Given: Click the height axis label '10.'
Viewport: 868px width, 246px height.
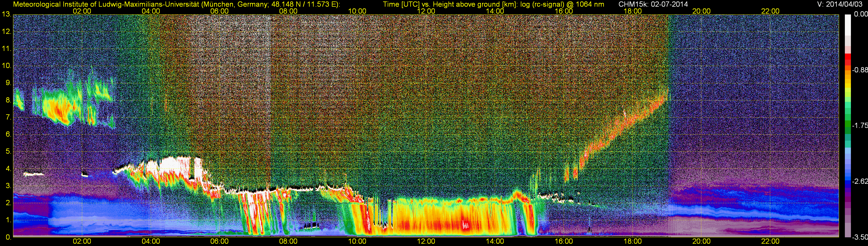Looking at the screenshot, I should (7, 66).
